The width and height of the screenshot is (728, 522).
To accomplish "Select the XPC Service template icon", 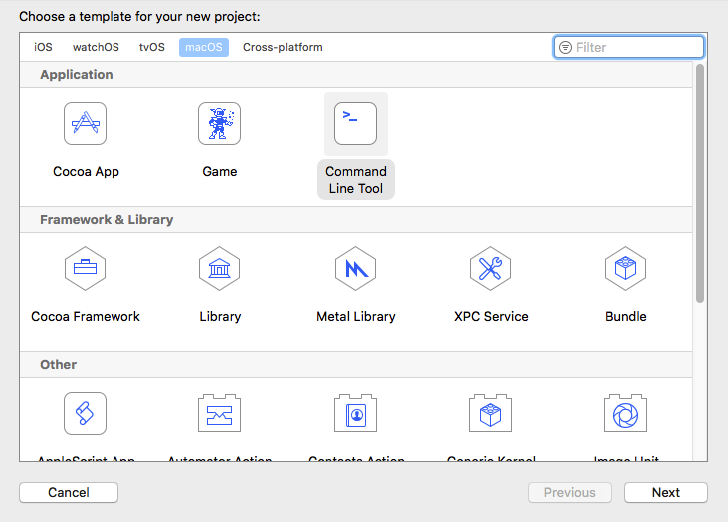I will pos(490,268).
